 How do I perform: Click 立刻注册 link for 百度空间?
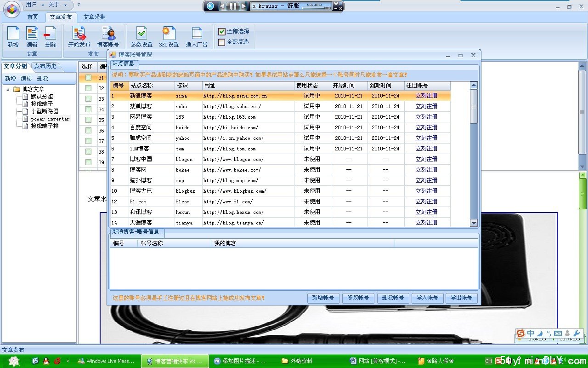[426, 127]
